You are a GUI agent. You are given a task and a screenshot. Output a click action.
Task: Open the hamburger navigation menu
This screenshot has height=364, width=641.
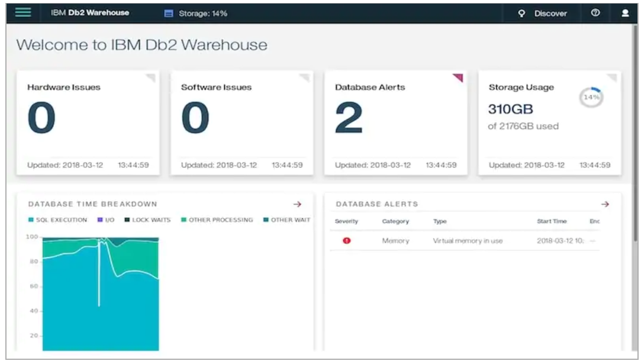coord(22,12)
